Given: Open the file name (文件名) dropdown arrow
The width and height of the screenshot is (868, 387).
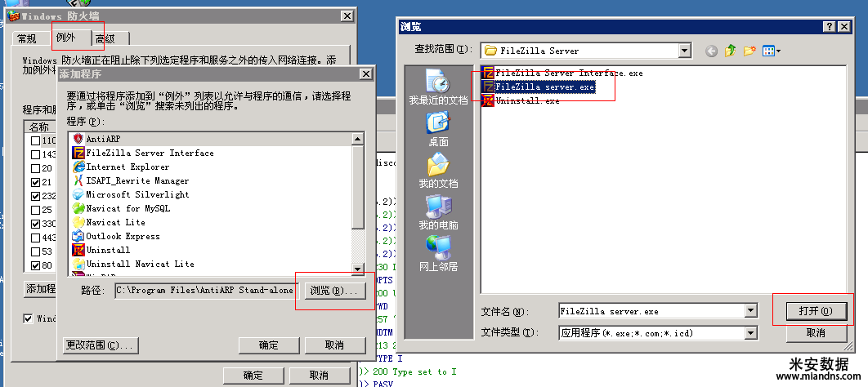Looking at the screenshot, I should click(x=750, y=311).
